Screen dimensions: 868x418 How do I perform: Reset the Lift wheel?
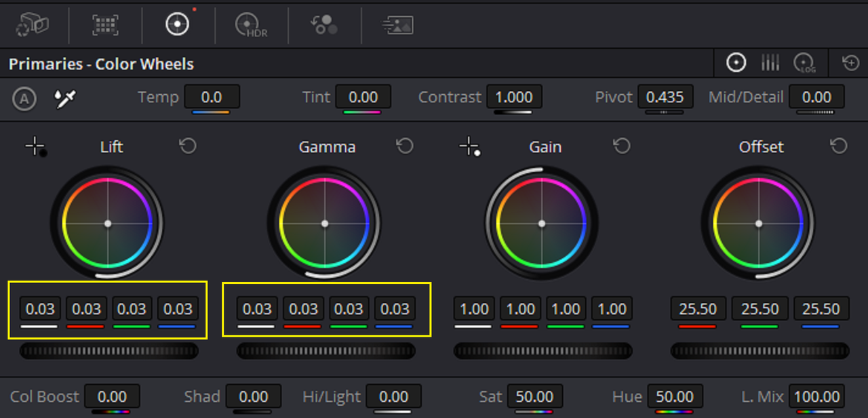188,146
